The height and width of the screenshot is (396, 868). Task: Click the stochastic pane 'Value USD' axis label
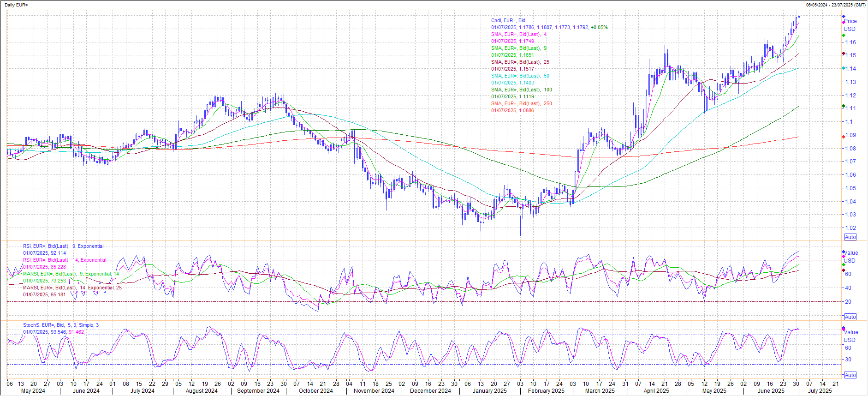pos(851,336)
